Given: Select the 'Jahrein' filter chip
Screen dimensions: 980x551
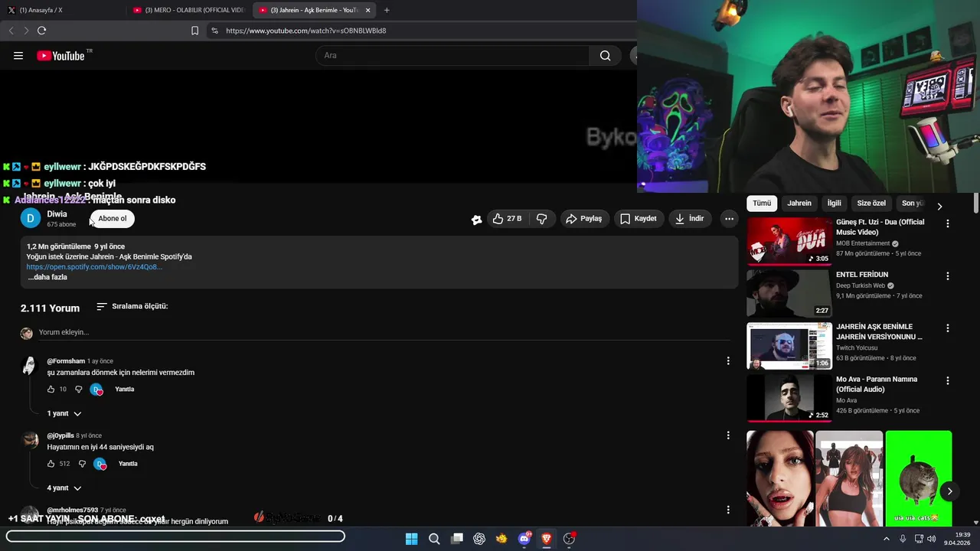Looking at the screenshot, I should (799, 204).
